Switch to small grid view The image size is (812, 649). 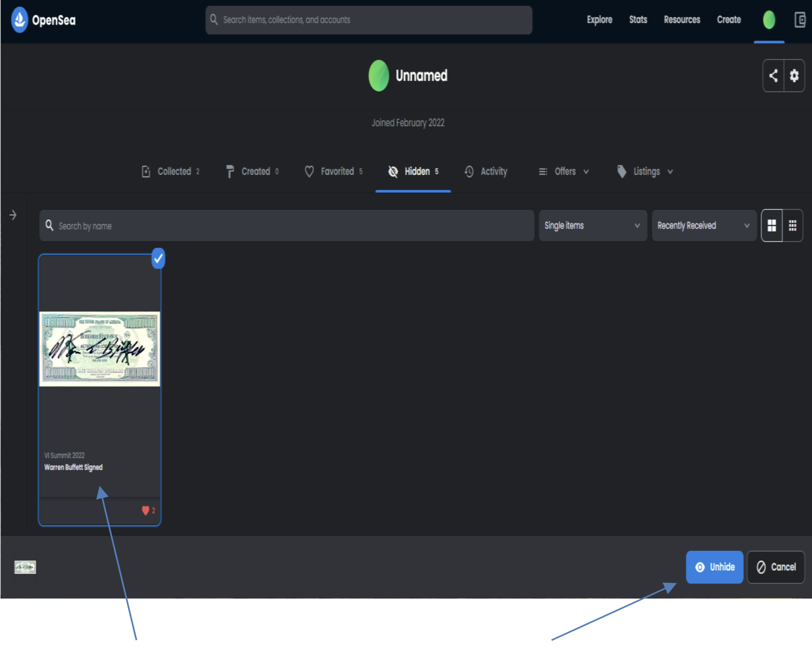tap(793, 226)
